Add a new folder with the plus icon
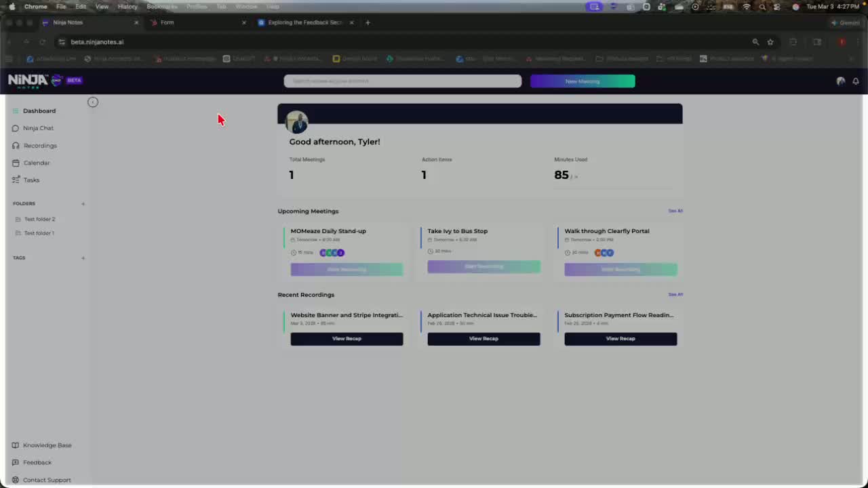 pyautogui.click(x=83, y=203)
